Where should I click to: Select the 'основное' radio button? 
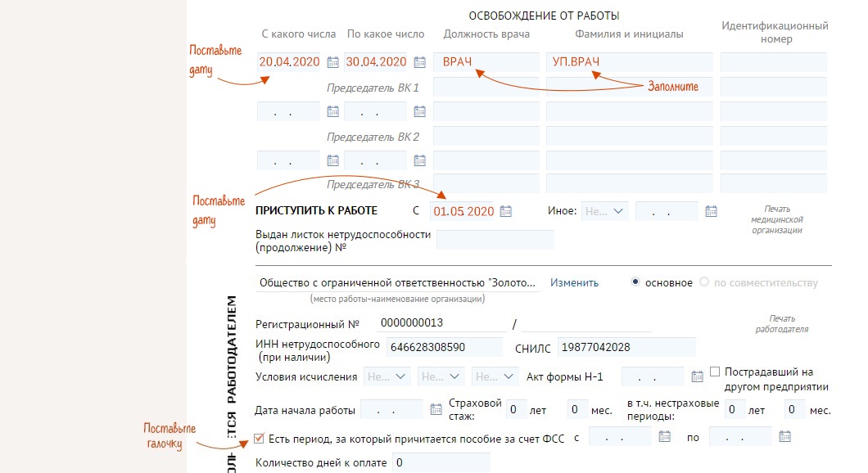click(x=635, y=282)
